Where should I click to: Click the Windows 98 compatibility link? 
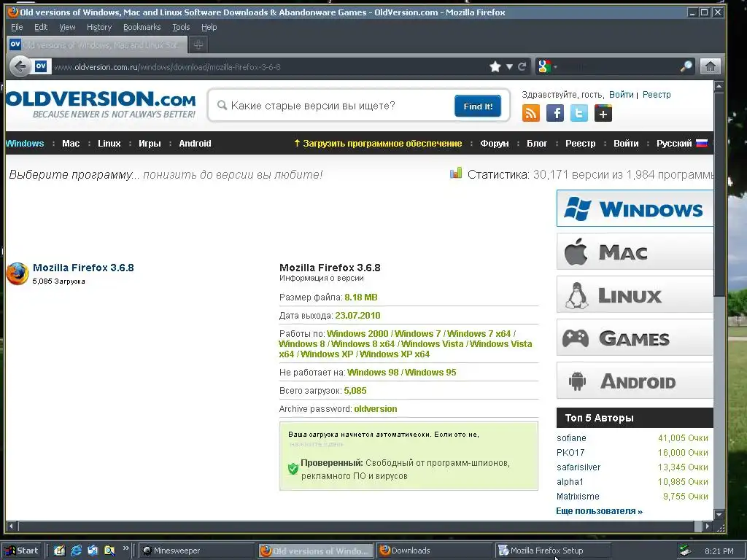pos(373,373)
